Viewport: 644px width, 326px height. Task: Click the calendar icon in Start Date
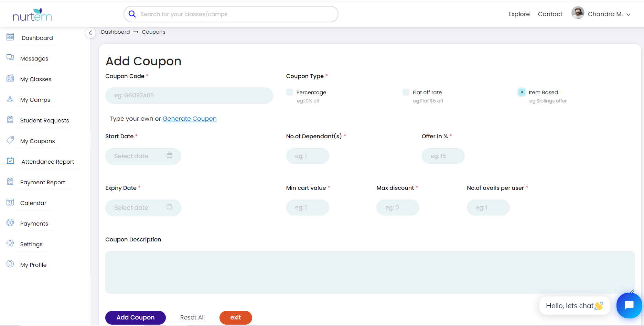169,155
